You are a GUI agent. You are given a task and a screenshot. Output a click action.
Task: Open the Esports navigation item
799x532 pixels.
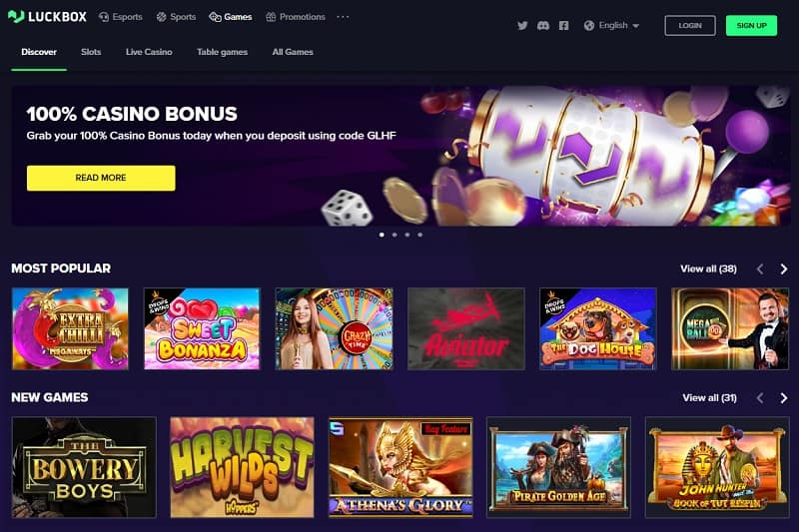[120, 17]
